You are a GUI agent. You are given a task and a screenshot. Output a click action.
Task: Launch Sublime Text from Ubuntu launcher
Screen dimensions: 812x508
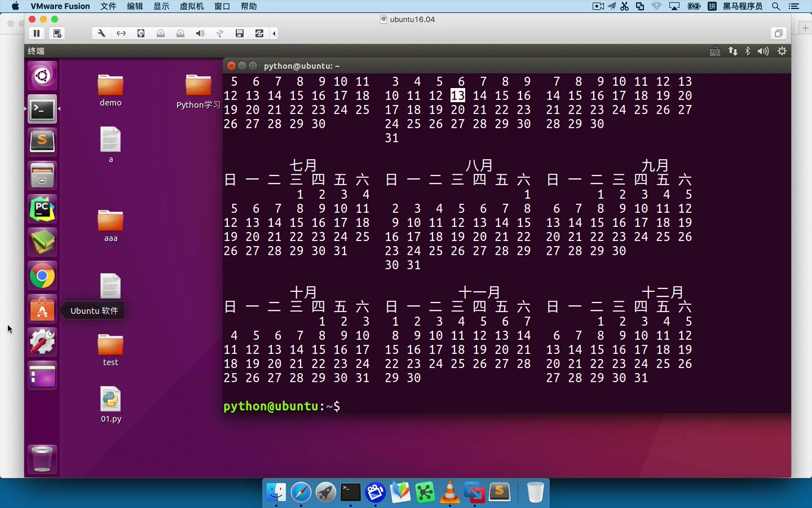point(42,142)
